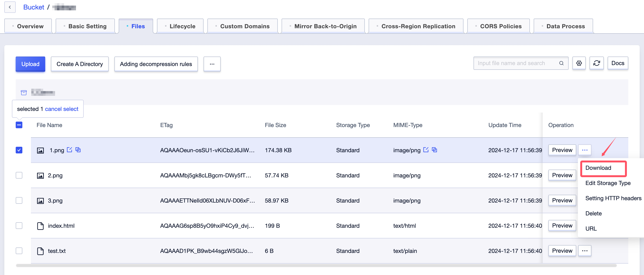The width and height of the screenshot is (644, 275).
Task: Click the file name search field
Action: [x=521, y=63]
